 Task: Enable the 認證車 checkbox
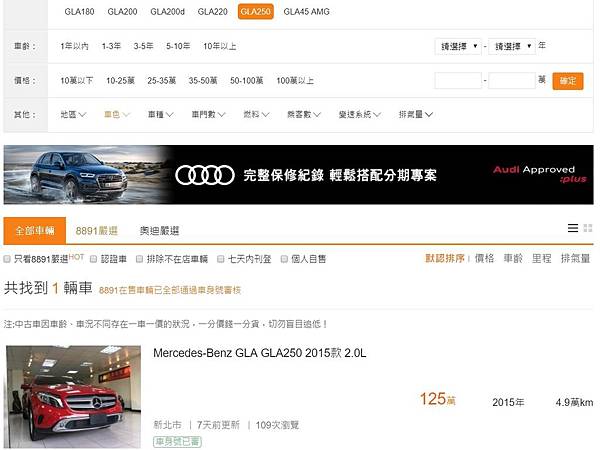[93, 259]
